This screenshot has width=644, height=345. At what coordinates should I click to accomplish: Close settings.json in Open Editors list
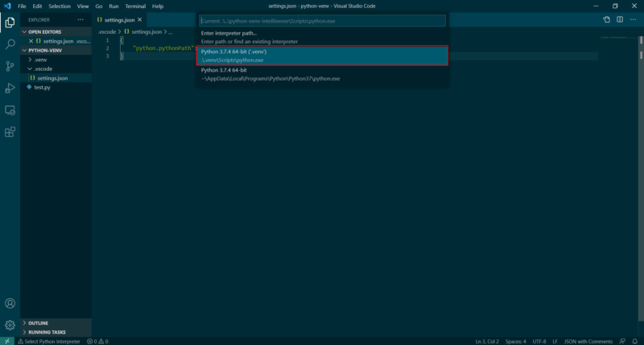[x=31, y=41]
